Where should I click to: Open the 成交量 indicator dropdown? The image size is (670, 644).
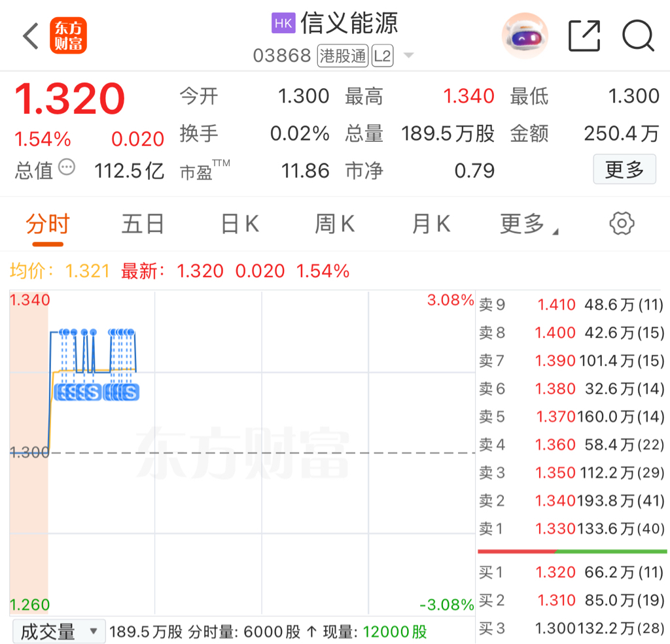(59, 632)
